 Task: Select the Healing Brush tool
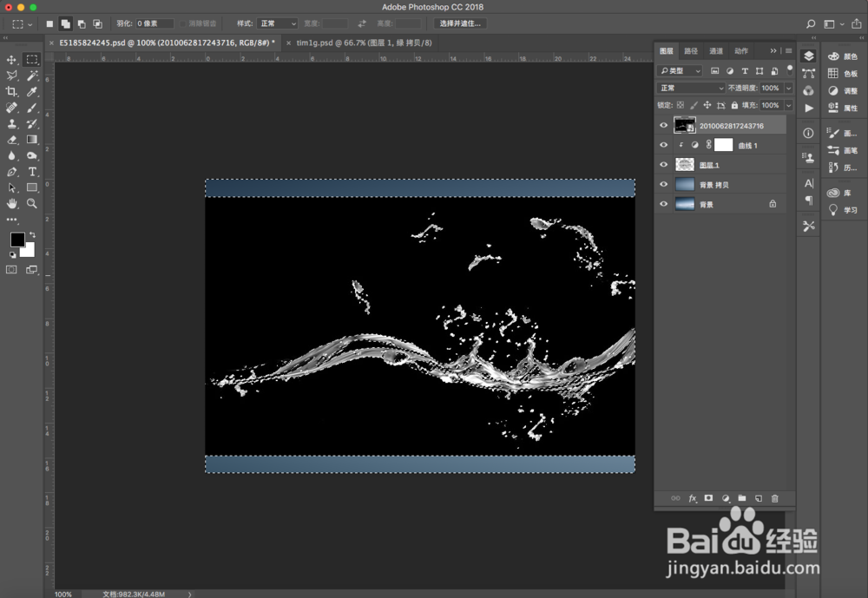tap(11, 108)
